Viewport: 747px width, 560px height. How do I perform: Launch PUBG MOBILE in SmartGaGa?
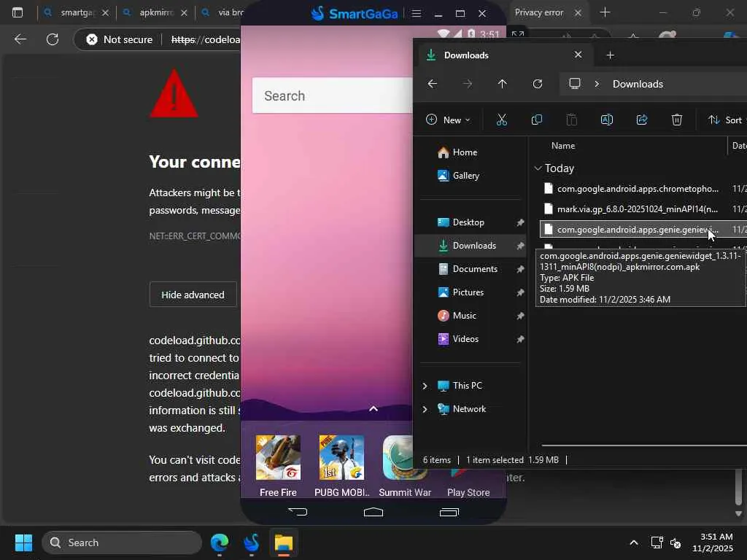[x=341, y=466]
